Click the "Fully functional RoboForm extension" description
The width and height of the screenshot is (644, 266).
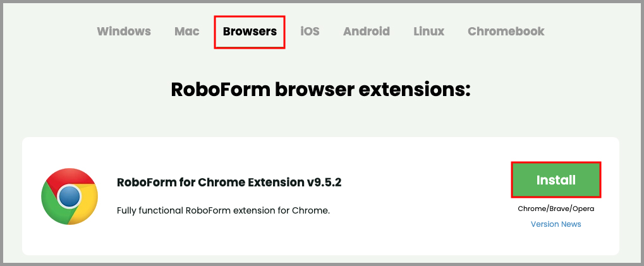coord(223,210)
